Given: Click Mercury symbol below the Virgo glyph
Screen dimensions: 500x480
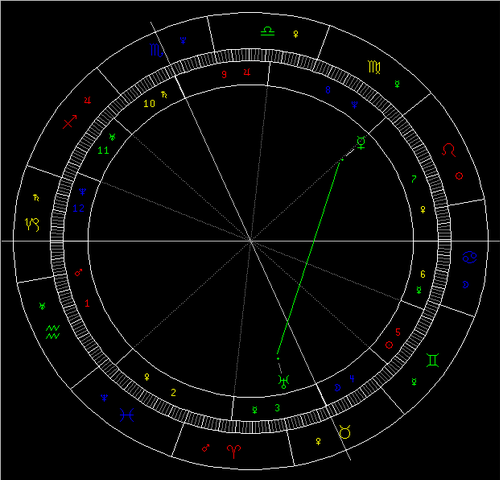Looking at the screenshot, I should click(x=397, y=84).
